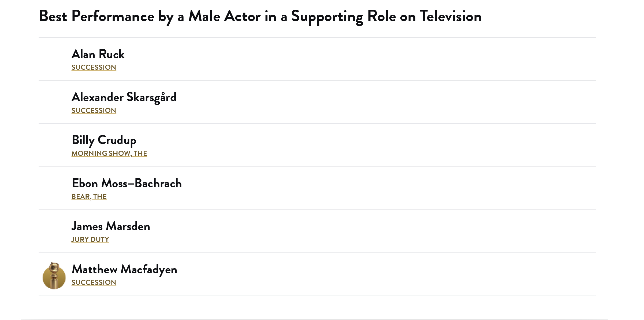
Task: Open the Succession link under Alexander Skarsgård
Action: 94,111
